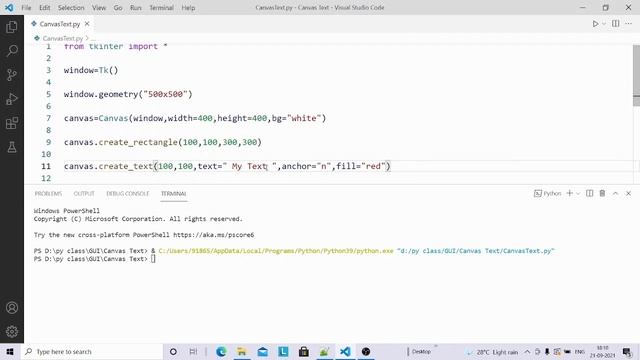Open the Testing flask view
This screenshot has height=360, width=640.
coord(12,147)
